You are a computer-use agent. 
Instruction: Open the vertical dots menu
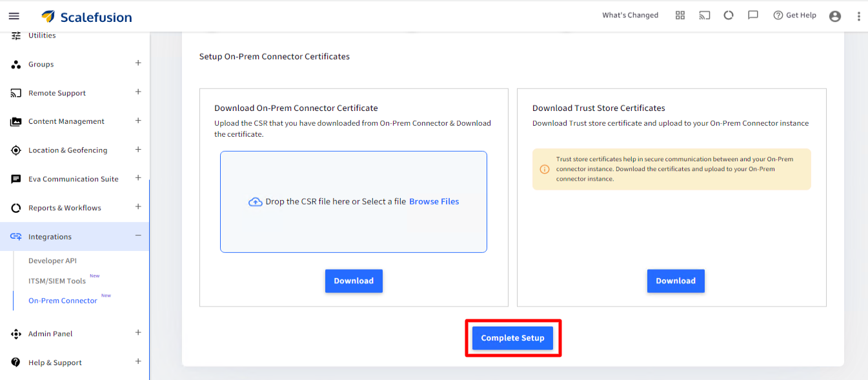pyautogui.click(x=859, y=16)
